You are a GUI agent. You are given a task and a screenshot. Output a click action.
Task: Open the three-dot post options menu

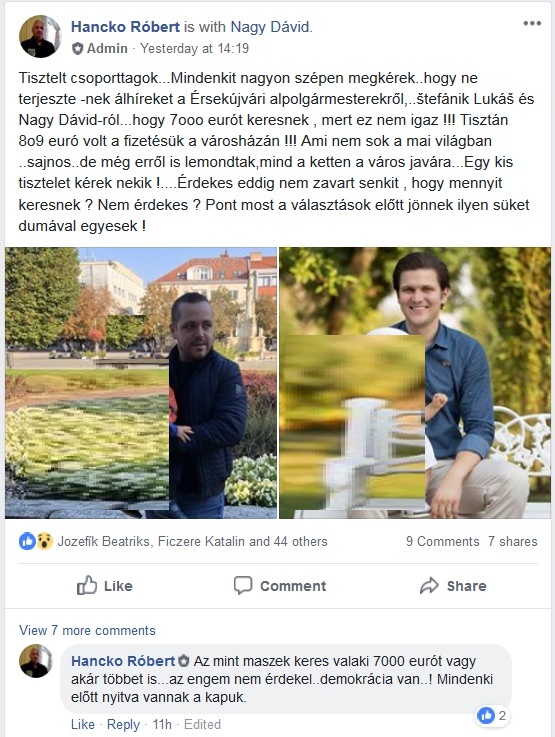click(532, 24)
